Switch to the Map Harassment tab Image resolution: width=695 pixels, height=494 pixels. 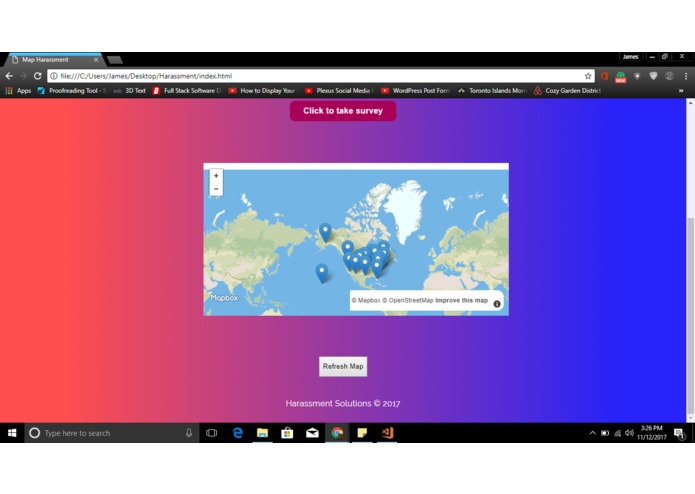pyautogui.click(x=53, y=59)
